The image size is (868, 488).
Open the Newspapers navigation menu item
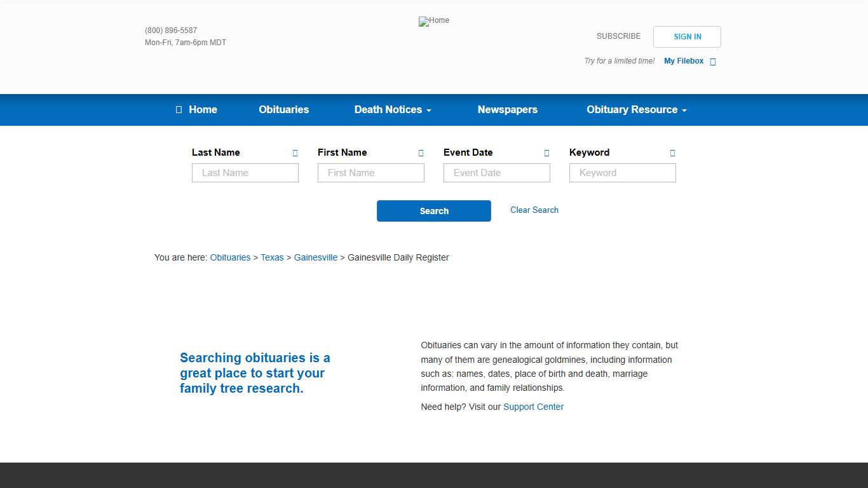tap(507, 110)
